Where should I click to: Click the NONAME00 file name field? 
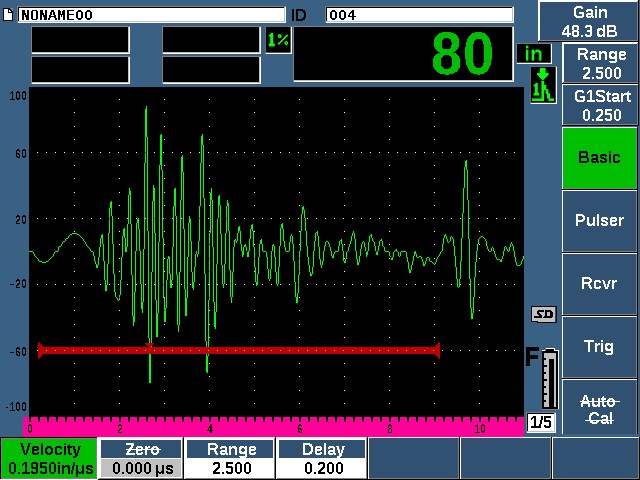click(x=150, y=15)
